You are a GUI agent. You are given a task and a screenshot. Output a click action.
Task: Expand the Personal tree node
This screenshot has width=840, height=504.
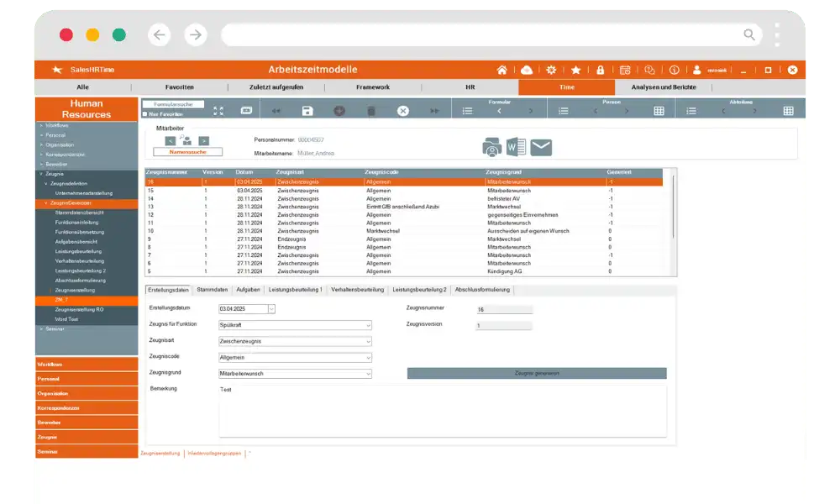pos(41,135)
